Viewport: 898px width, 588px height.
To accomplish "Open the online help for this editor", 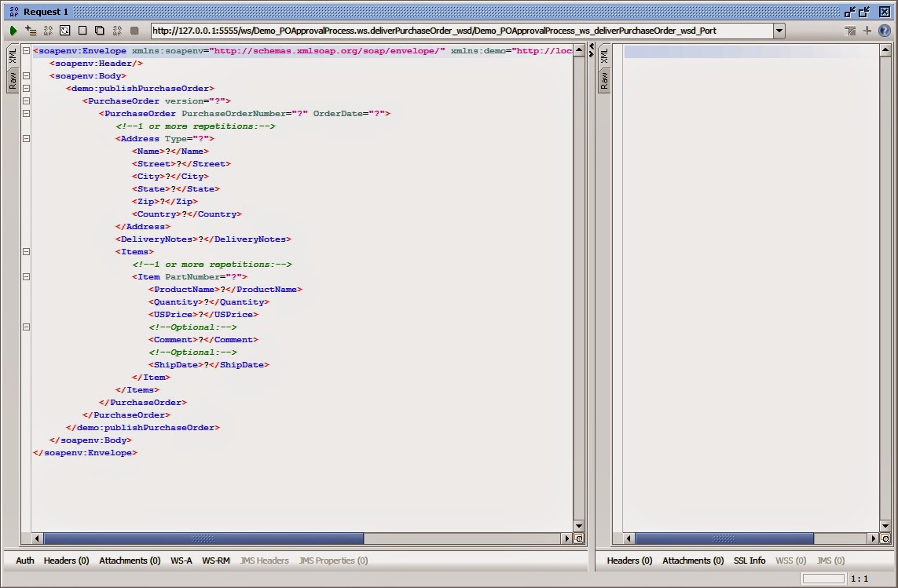I will pos(885,30).
